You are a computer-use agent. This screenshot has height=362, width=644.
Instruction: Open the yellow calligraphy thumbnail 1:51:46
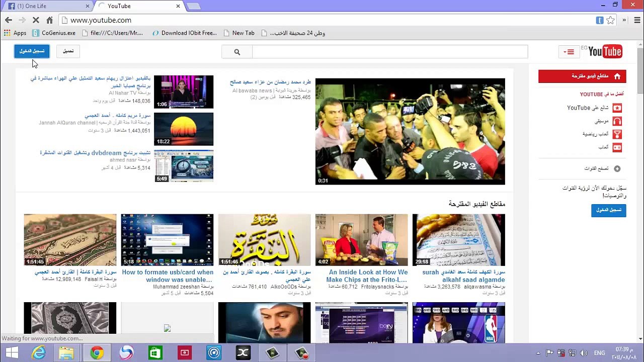tap(265, 240)
